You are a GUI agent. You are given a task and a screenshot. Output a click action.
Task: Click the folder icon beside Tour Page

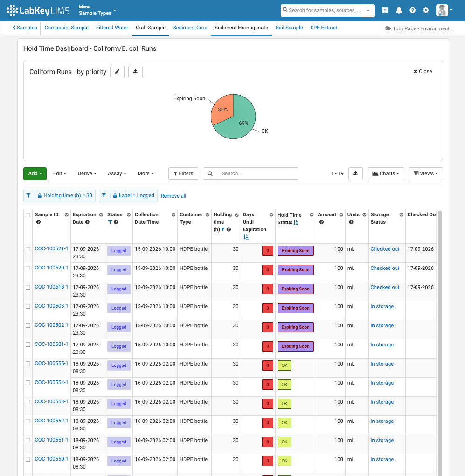[388, 28]
